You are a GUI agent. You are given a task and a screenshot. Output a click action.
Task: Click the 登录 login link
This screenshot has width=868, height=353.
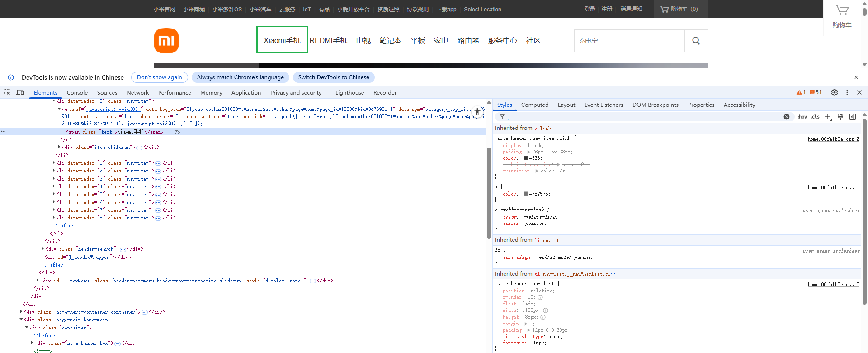coord(590,9)
